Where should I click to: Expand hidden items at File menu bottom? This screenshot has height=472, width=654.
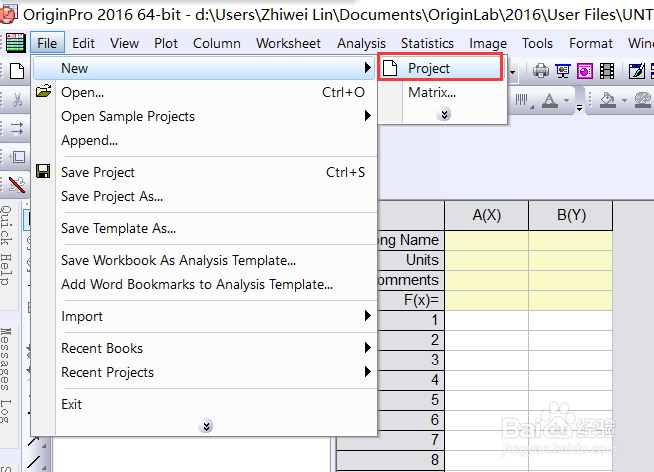(206, 426)
